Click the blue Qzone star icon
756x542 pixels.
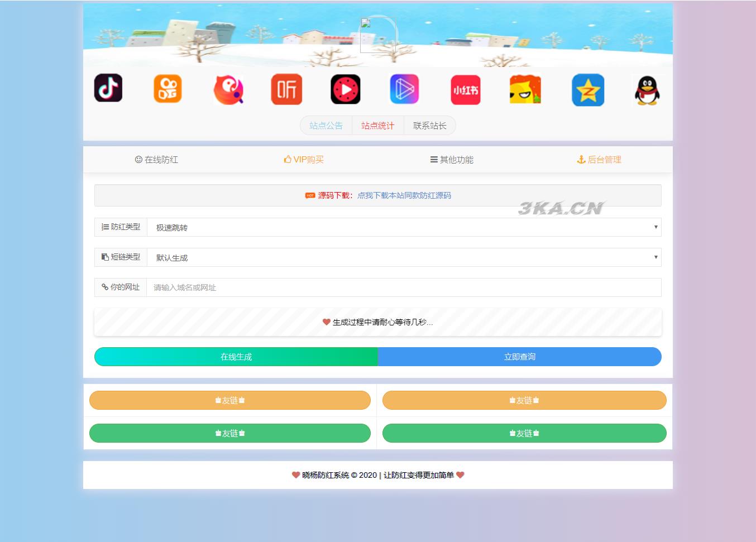point(587,89)
